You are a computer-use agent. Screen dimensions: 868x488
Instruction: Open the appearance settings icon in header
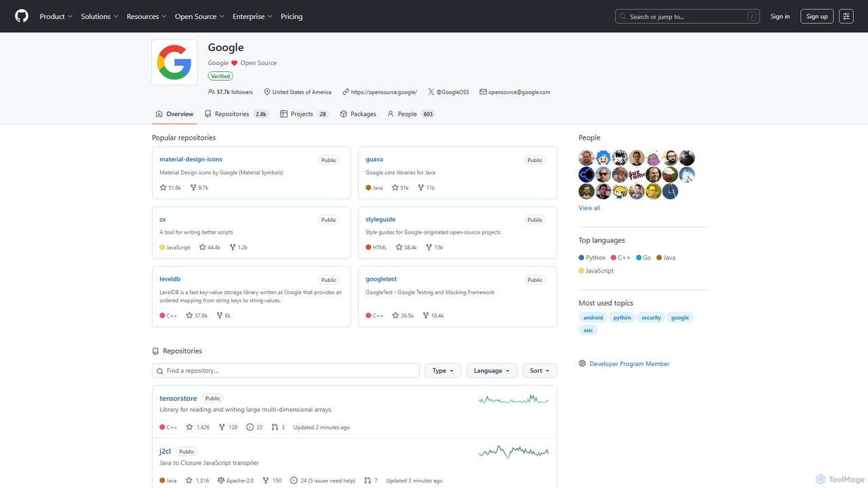pos(846,16)
